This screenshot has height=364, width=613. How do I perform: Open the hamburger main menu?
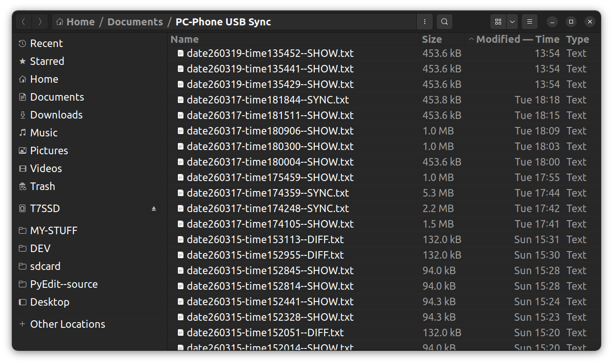530,22
